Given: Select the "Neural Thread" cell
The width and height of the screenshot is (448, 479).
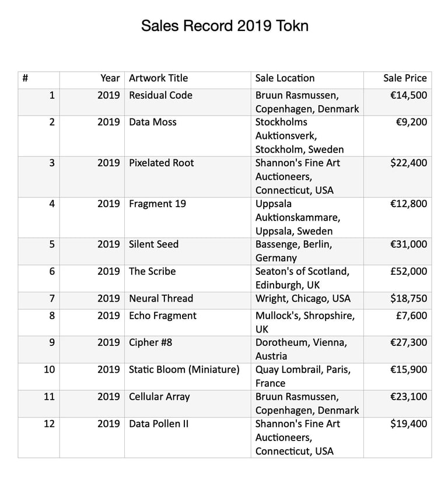Looking at the screenshot, I should [x=161, y=298].
